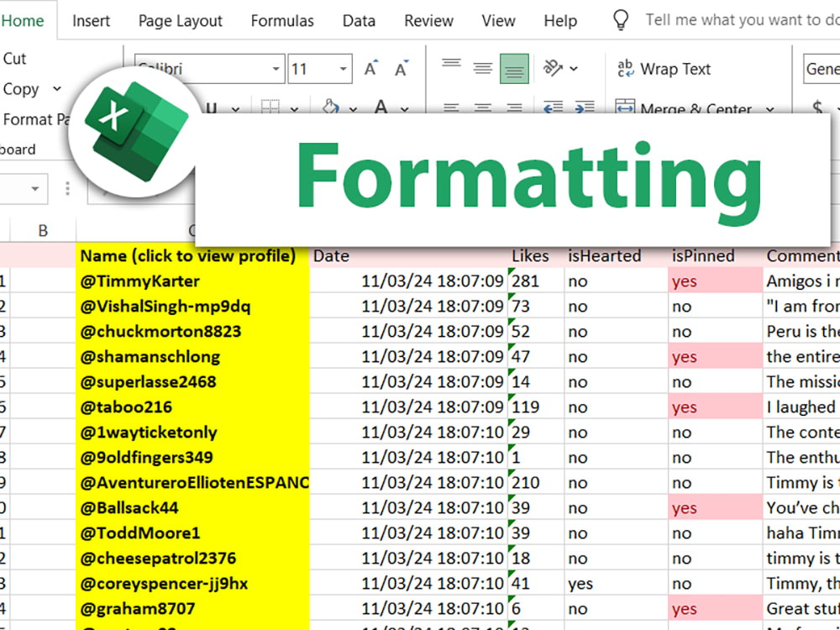Viewport: 840px width, 630px height.
Task: Click the Merge & Center button
Action: (684, 108)
